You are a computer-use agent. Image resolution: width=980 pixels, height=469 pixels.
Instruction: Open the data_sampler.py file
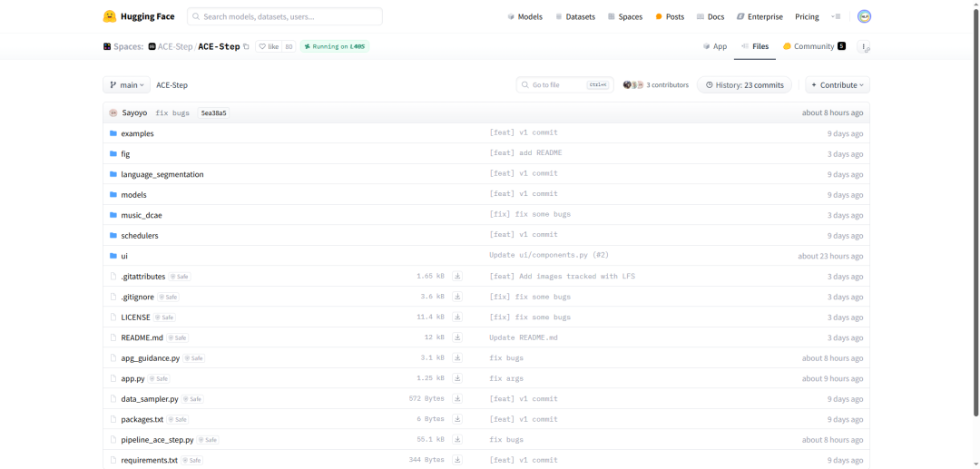point(150,398)
